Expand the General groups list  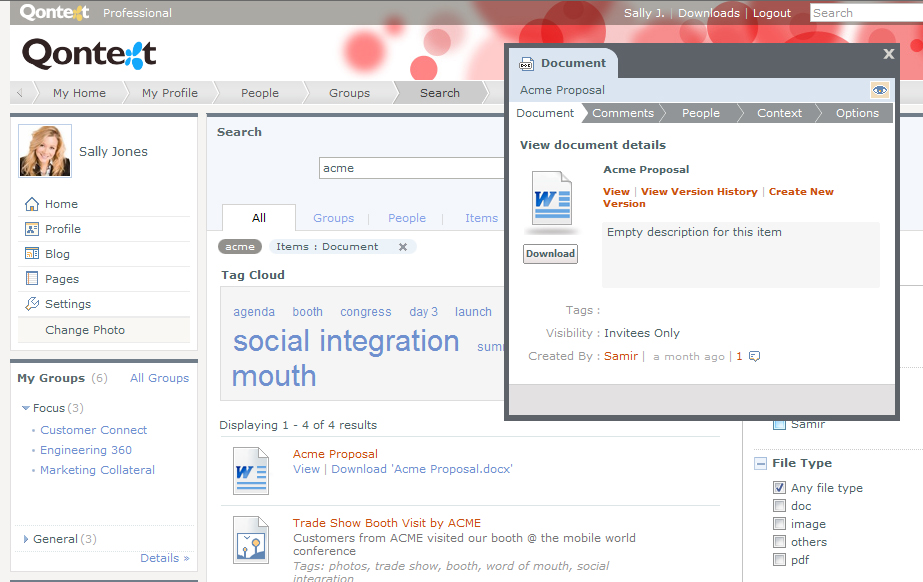click(25, 539)
